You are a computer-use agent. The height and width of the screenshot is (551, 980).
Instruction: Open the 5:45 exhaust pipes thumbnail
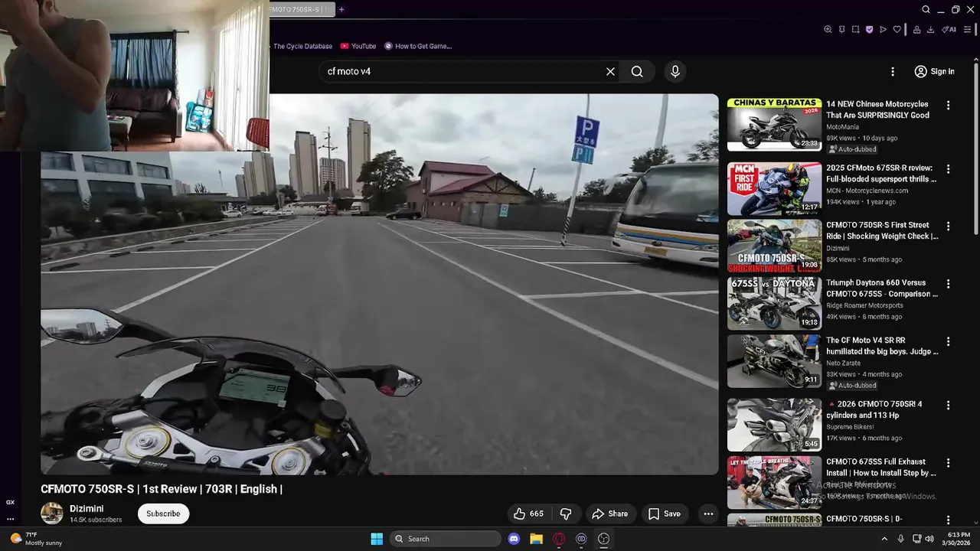(x=774, y=424)
